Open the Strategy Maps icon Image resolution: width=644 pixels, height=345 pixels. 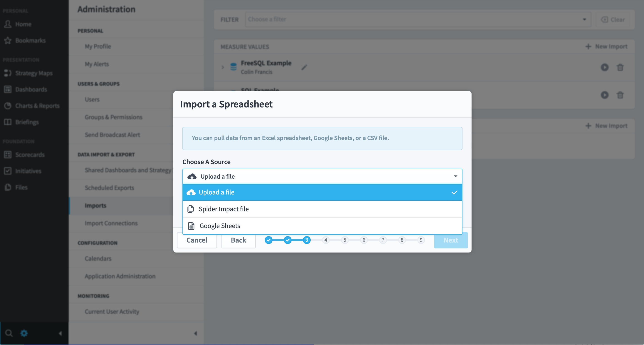pyautogui.click(x=8, y=73)
